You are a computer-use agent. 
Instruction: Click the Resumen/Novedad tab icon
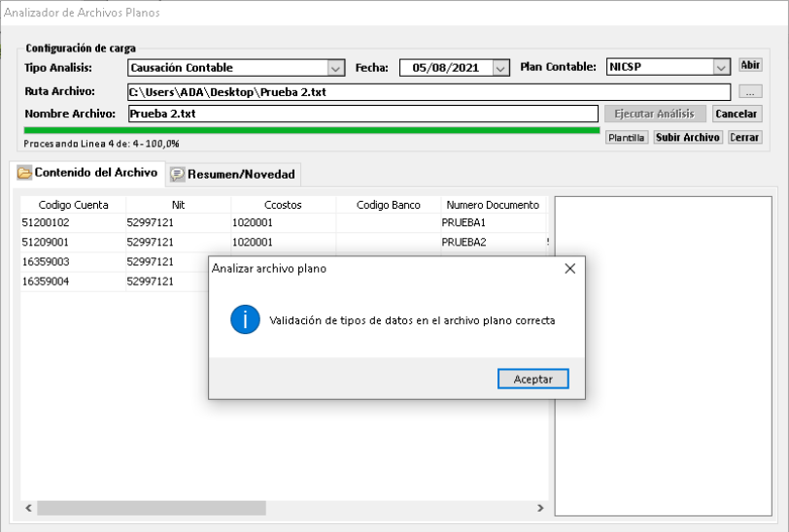(178, 174)
